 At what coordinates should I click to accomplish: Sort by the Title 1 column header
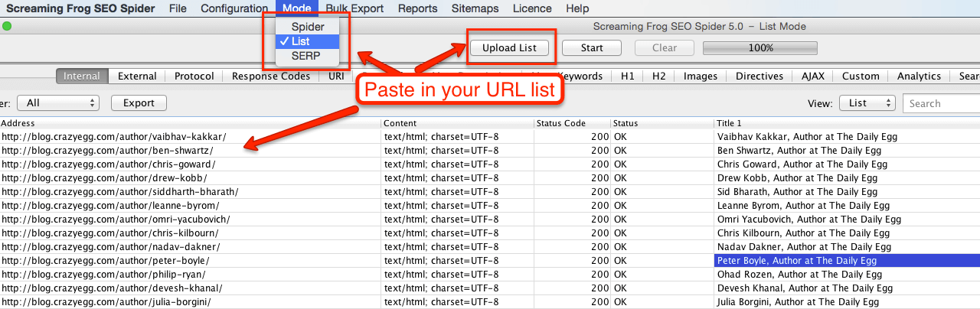(x=847, y=123)
